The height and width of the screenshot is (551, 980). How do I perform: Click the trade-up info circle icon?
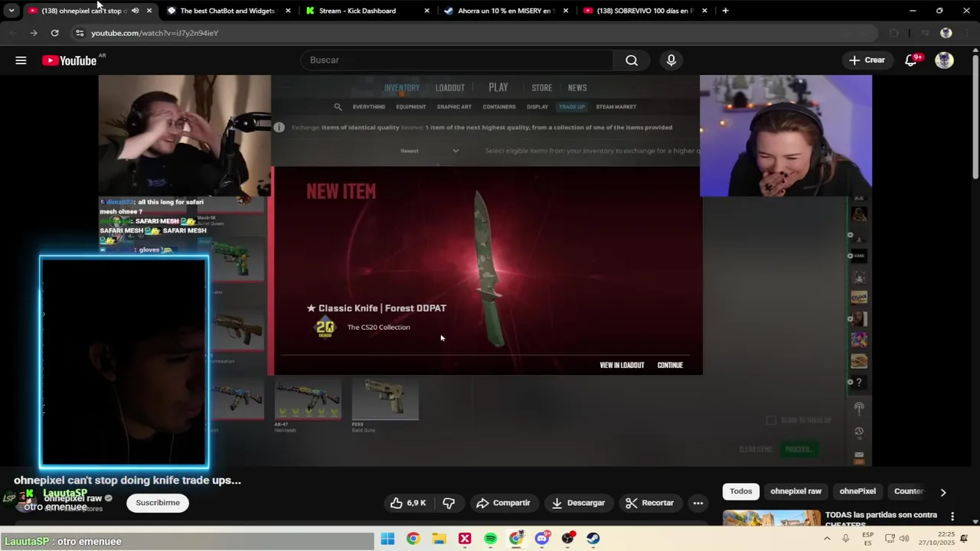(x=279, y=127)
